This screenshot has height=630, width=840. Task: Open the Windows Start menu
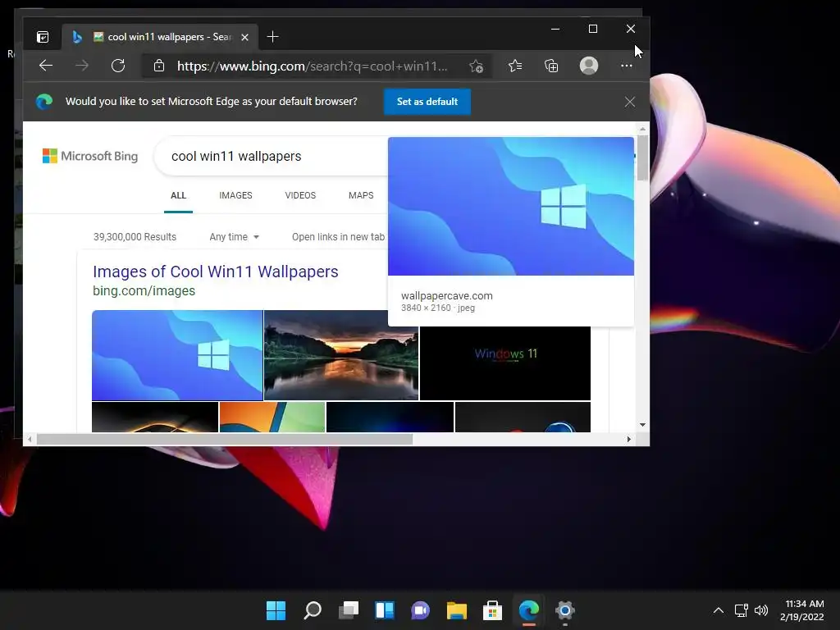(x=276, y=610)
